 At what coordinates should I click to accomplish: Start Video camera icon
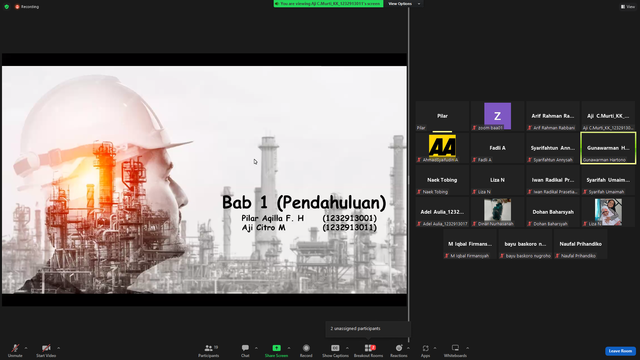click(x=46, y=348)
